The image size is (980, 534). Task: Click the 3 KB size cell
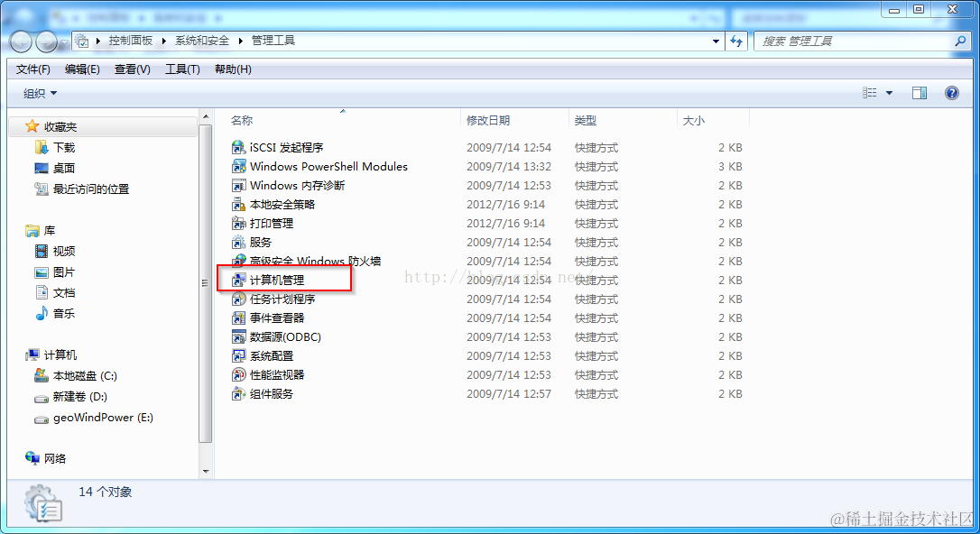730,167
